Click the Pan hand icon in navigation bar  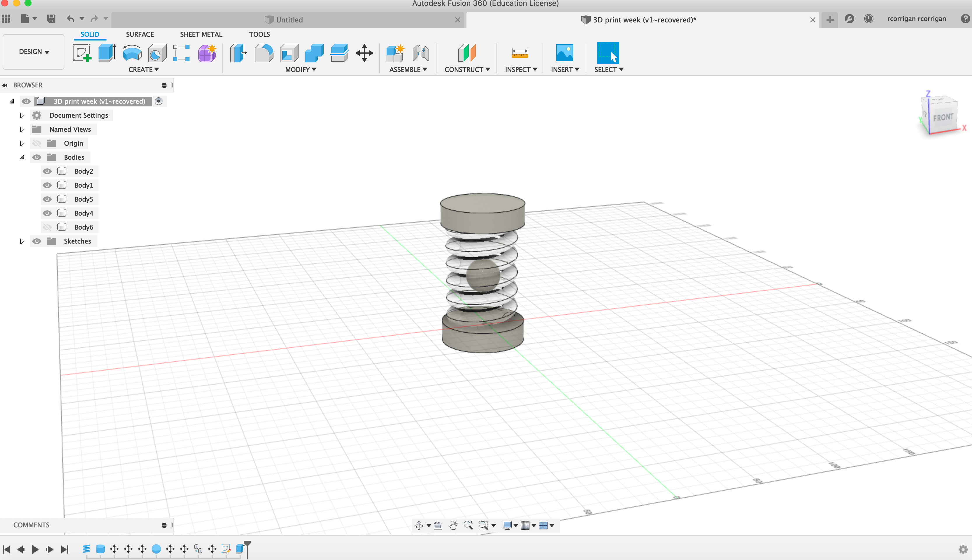(x=453, y=525)
